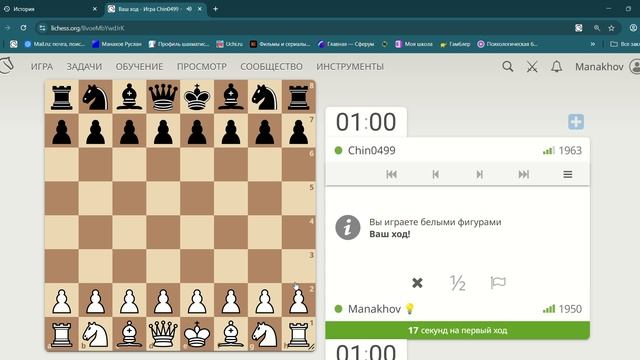Select the white pawn on e2
Viewport: 640px width, 360px height.
point(197,301)
